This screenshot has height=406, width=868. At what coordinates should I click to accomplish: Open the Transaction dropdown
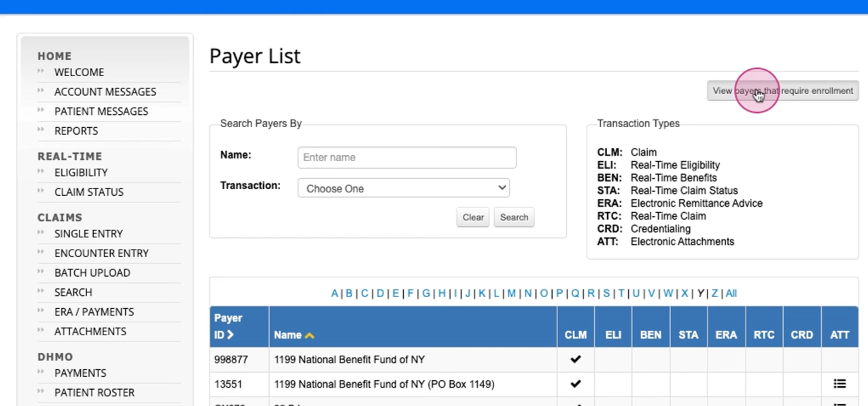(x=404, y=188)
